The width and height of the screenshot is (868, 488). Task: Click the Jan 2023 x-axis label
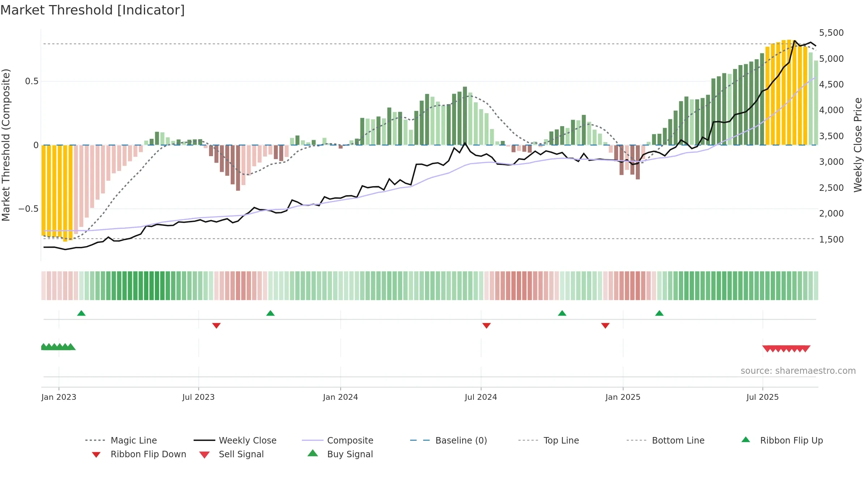59,397
